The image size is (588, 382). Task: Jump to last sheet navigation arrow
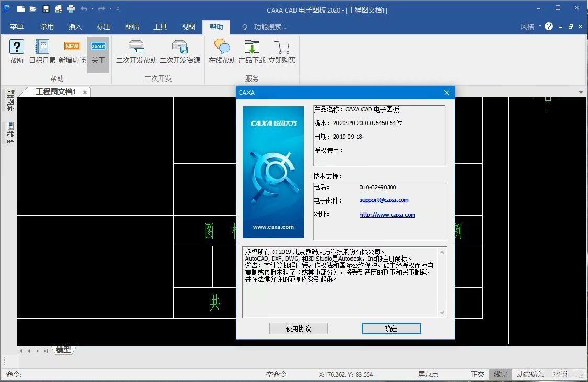[x=46, y=351]
